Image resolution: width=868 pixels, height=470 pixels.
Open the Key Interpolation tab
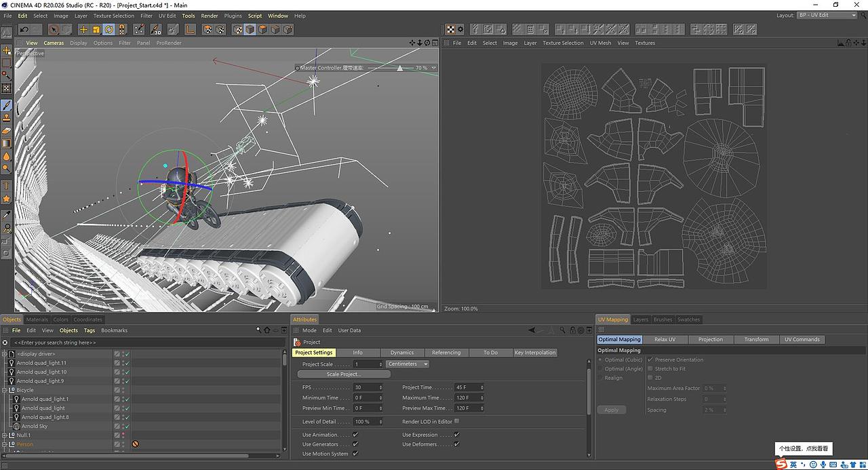(535, 353)
